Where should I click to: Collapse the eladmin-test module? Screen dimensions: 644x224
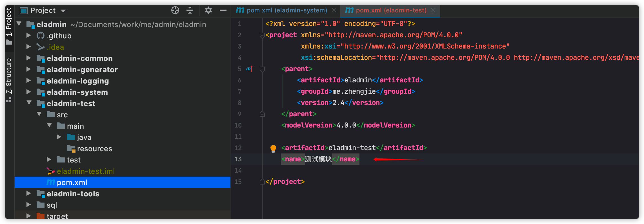point(29,103)
